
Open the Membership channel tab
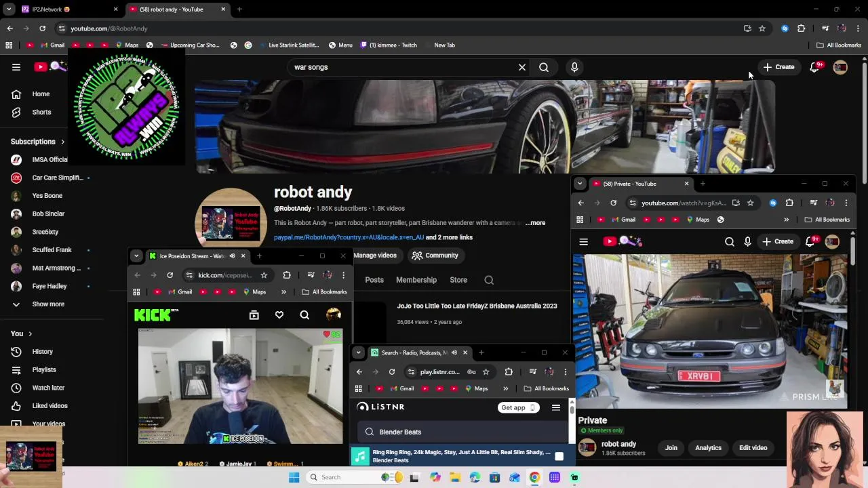pyautogui.click(x=416, y=280)
